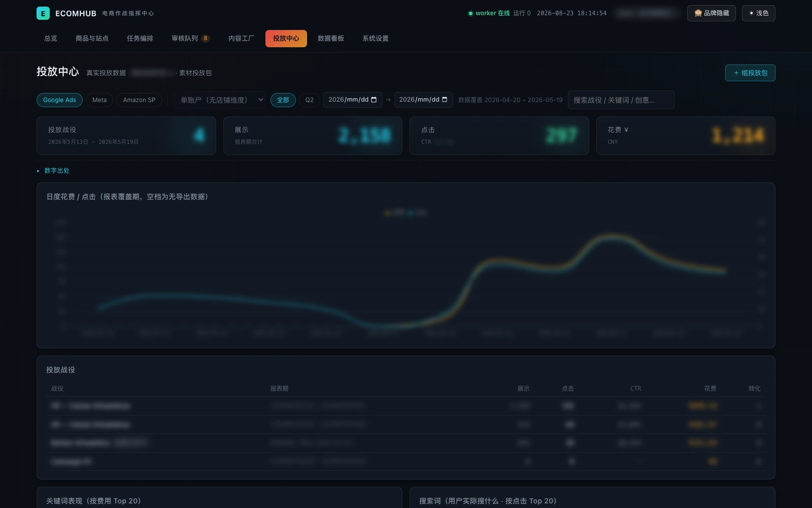Click the 审核队列 badge count 8

206,39
